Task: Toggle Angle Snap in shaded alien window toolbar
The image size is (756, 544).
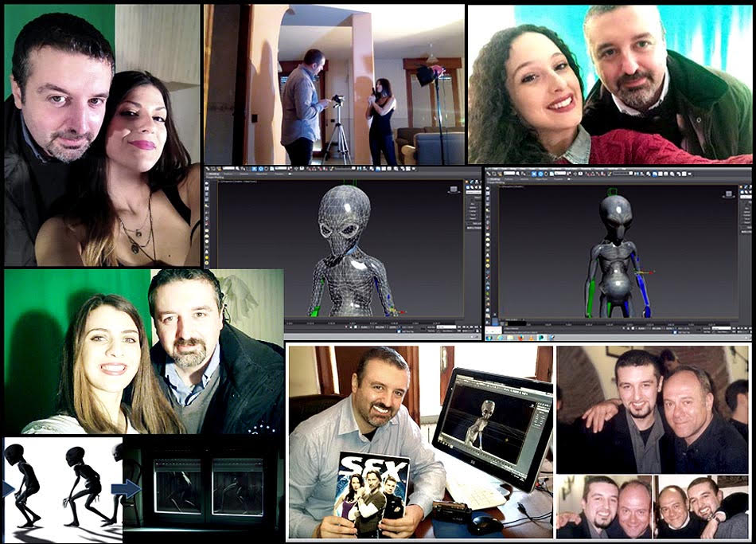Action: pos(593,174)
